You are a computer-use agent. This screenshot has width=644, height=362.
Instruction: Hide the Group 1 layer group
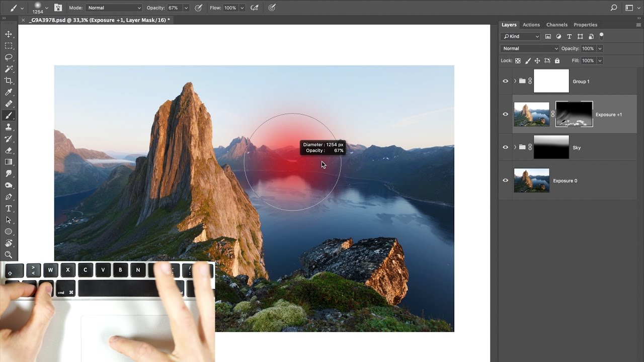(x=506, y=81)
